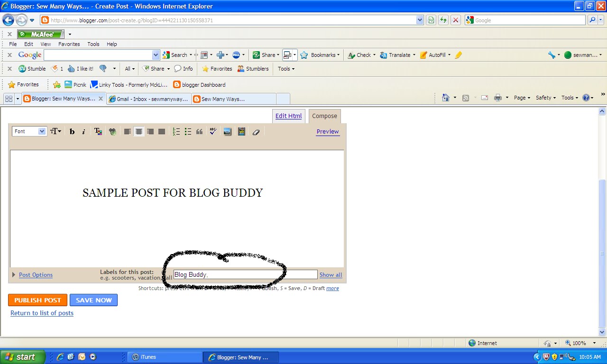Switch to the Edit Html tab

tap(288, 116)
